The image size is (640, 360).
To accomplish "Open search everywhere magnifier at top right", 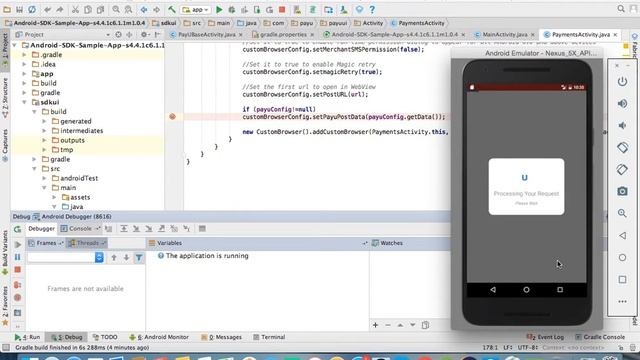I will tap(621, 9).
